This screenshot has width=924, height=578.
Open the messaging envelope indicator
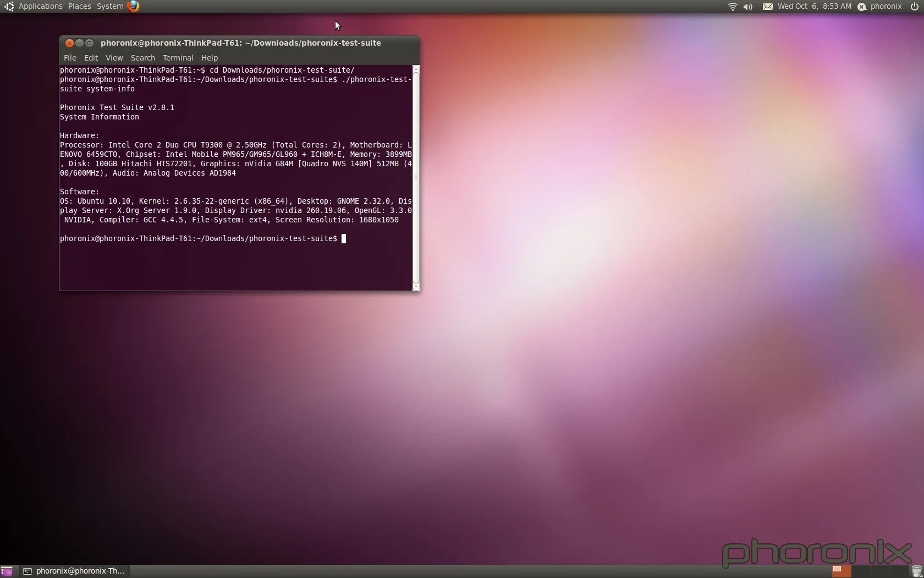click(x=768, y=7)
